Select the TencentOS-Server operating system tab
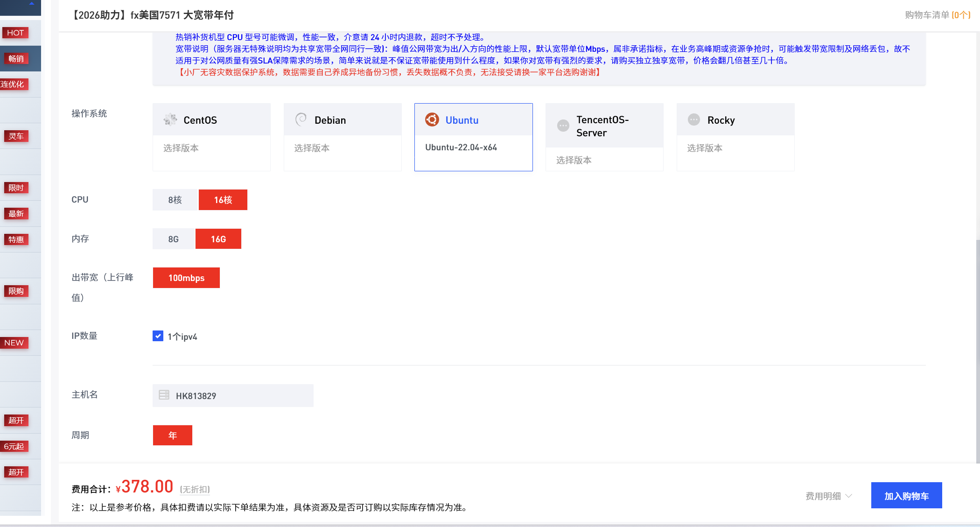The image size is (980, 527). (604, 126)
